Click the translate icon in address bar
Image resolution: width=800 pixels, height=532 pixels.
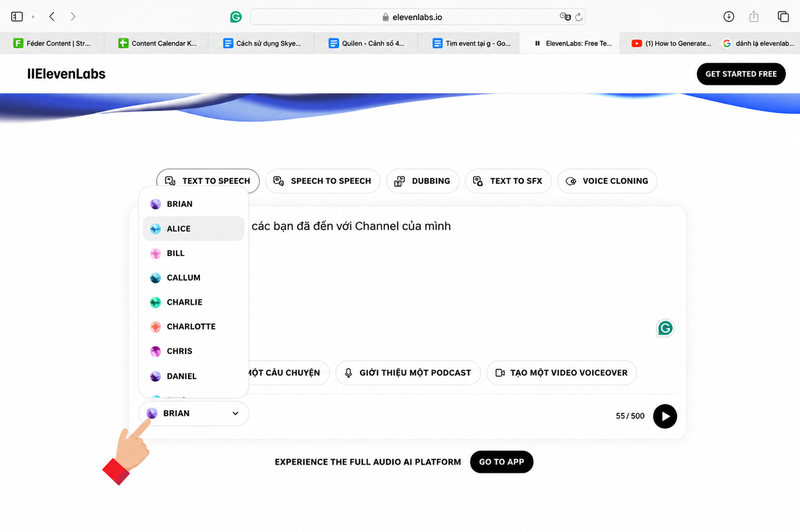click(x=565, y=17)
